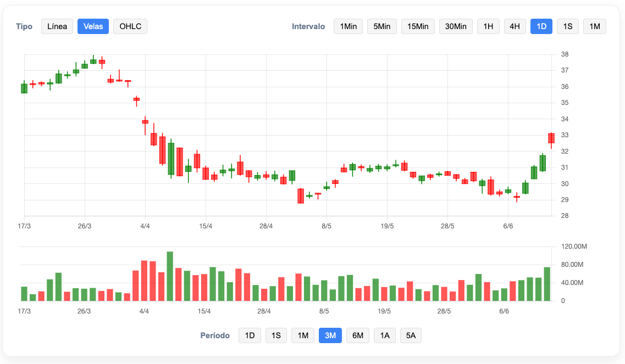Viewport: 625px width, 364px height.
Task: Click the Tipo label
Action: click(x=24, y=26)
